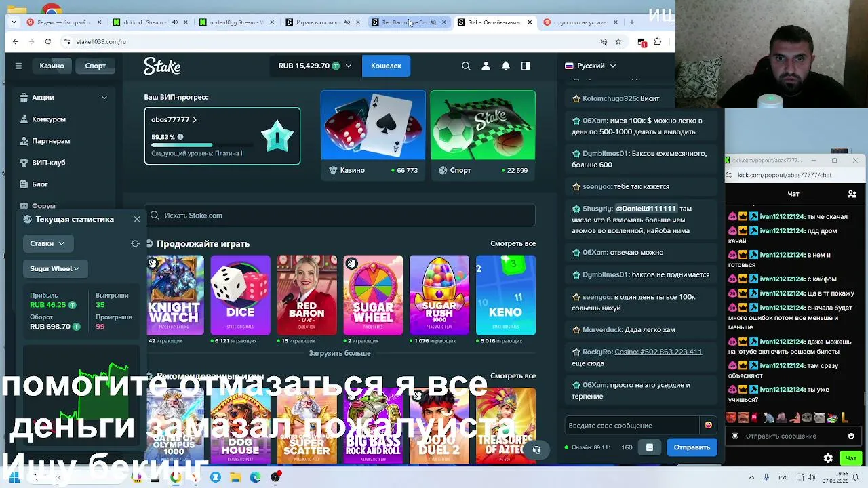The width and height of the screenshot is (868, 488).
Task: Focus the Kick chat message field
Action: point(793,436)
